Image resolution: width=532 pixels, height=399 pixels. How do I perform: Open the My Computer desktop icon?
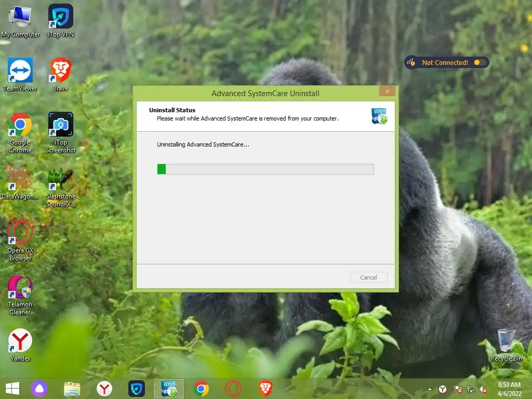point(20,21)
